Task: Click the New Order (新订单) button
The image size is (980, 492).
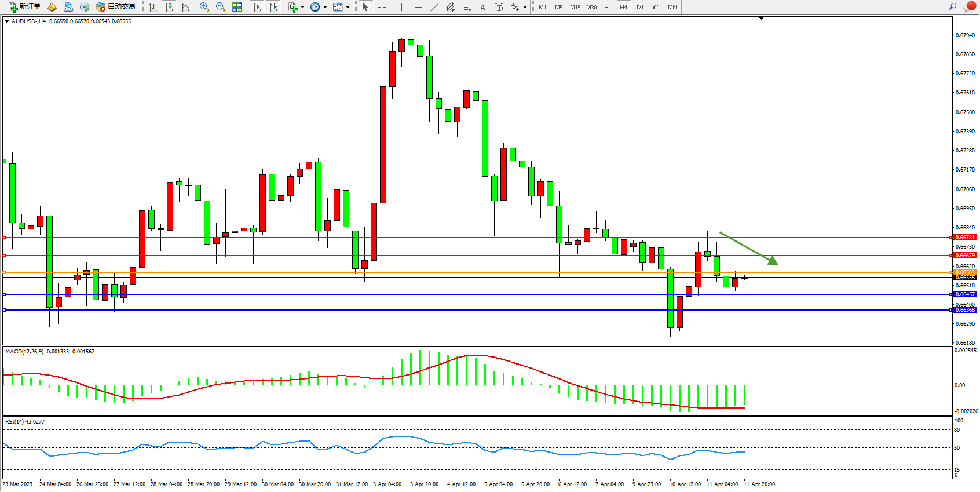Action: point(24,7)
